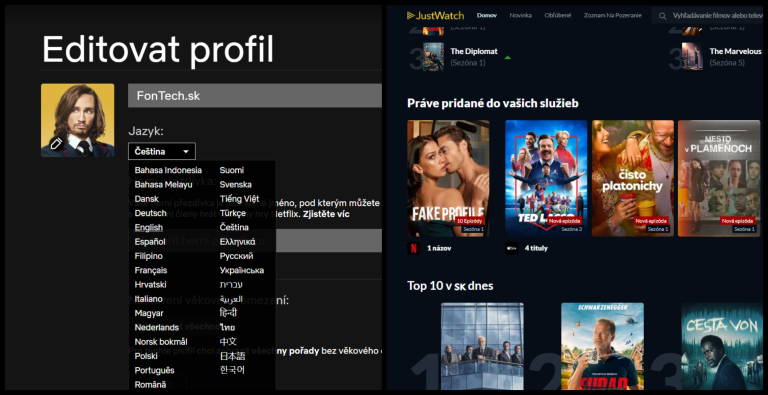Select Čeština in the dropdown list
The image size is (768, 395).
coord(234,227)
